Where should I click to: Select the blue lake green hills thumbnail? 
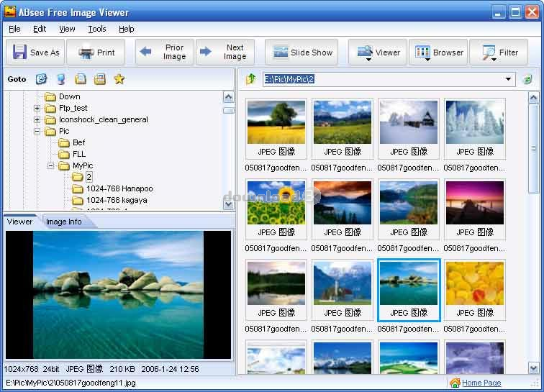pyautogui.click(x=409, y=203)
